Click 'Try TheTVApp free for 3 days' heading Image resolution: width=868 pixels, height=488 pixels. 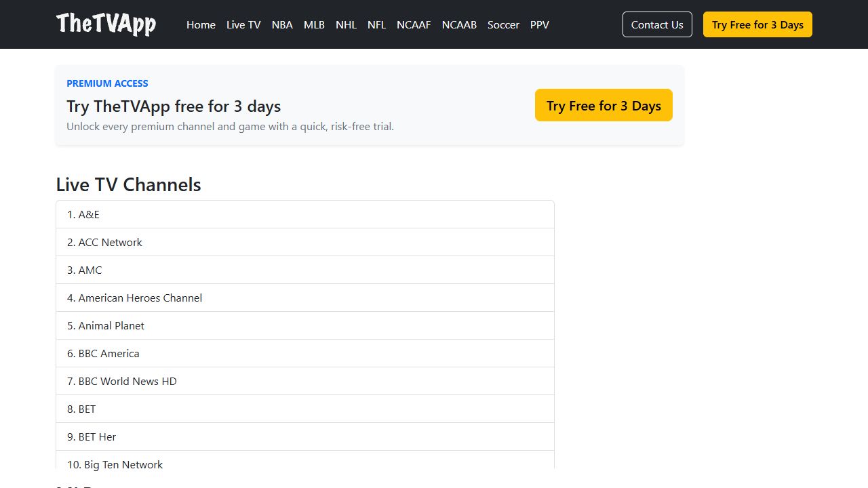(174, 106)
